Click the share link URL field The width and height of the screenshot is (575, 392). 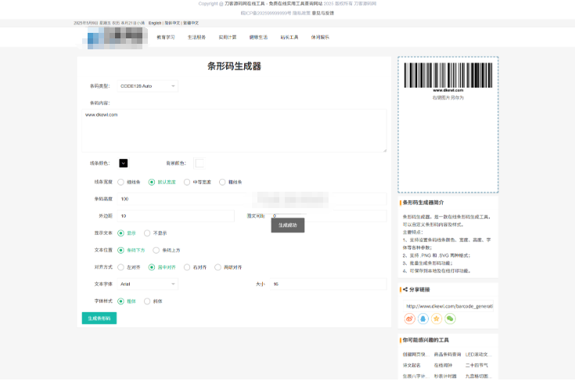click(448, 306)
